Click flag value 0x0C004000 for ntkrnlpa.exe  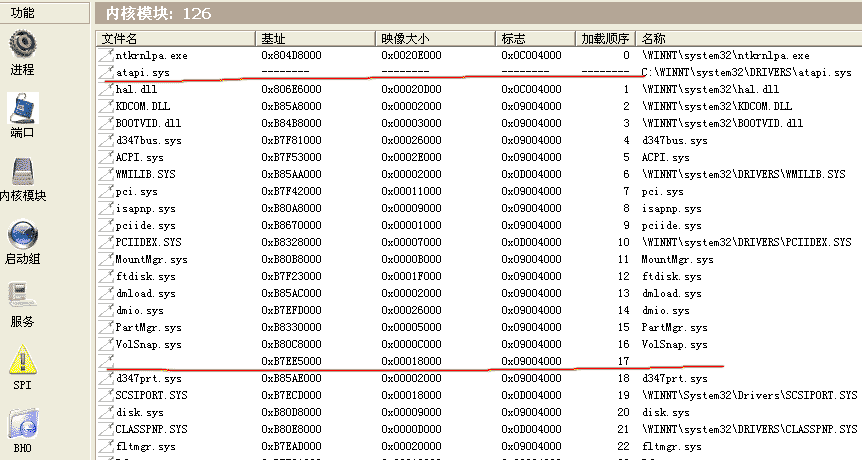coord(531,55)
